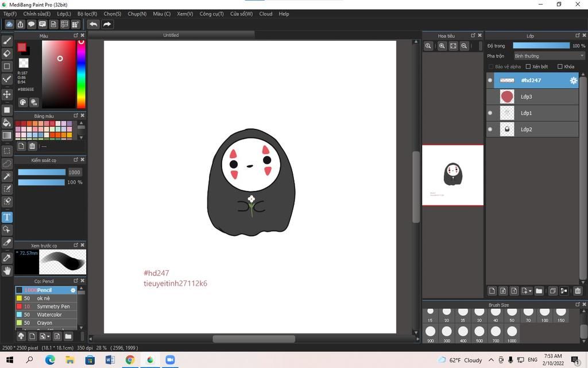
Task: Open the Chỉnh sửa(E) menu
Action: [x=37, y=14]
